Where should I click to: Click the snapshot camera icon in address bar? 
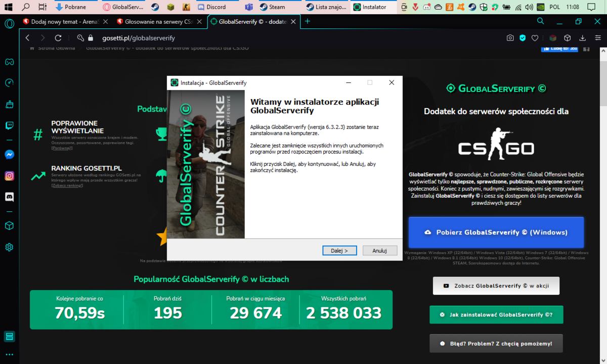pos(510,38)
